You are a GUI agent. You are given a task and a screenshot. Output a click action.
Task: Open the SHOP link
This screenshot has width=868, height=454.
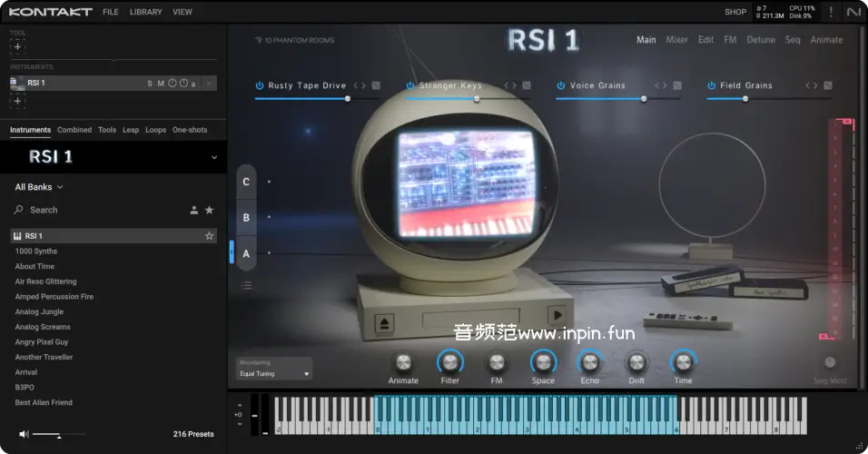(735, 12)
